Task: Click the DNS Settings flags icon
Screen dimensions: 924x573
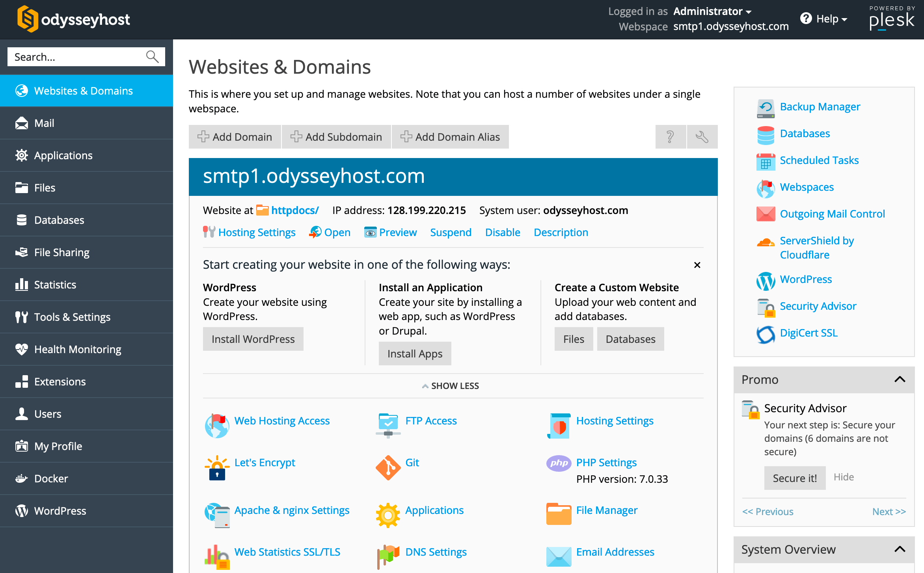Action: tap(388, 557)
